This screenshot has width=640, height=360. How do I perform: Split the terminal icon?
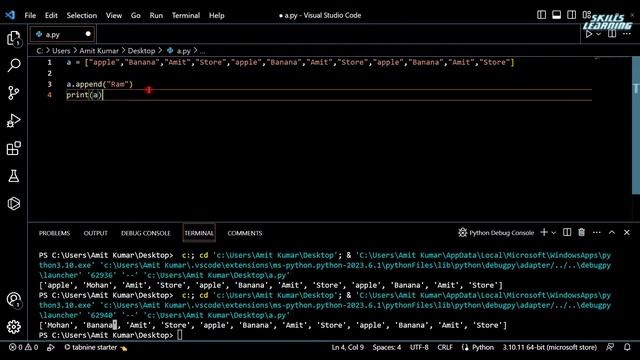(x=567, y=232)
